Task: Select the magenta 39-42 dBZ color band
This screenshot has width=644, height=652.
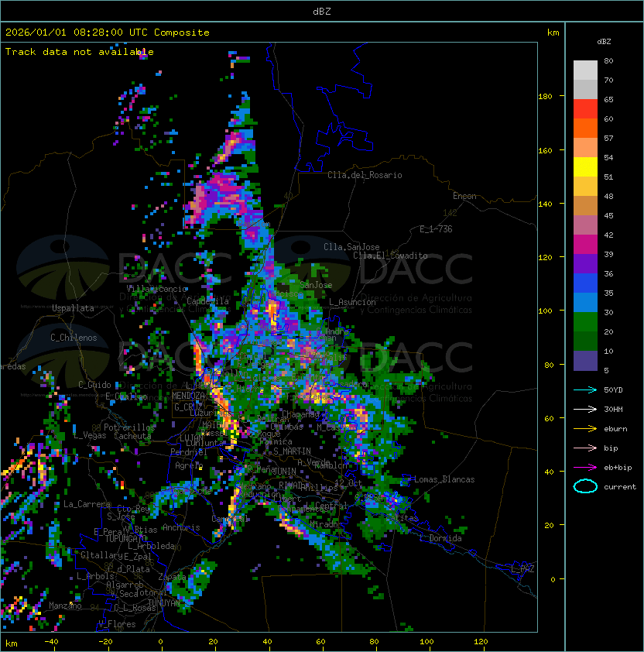Action: coord(585,245)
